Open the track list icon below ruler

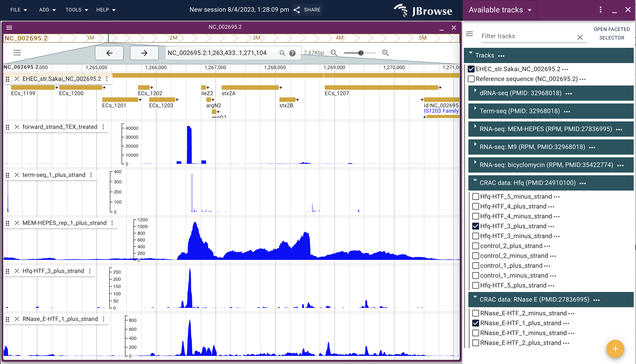pyautogui.click(x=17, y=53)
